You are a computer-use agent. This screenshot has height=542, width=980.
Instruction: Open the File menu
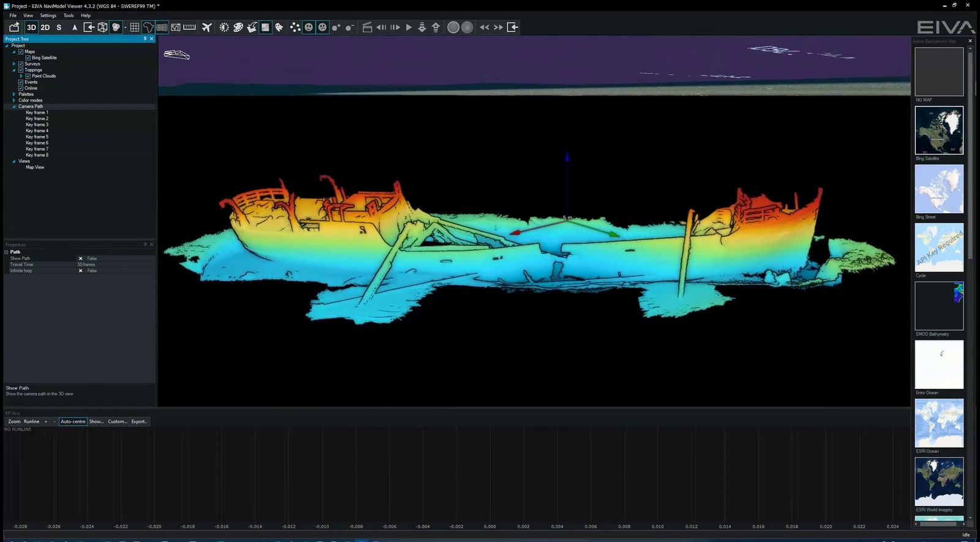click(x=13, y=15)
